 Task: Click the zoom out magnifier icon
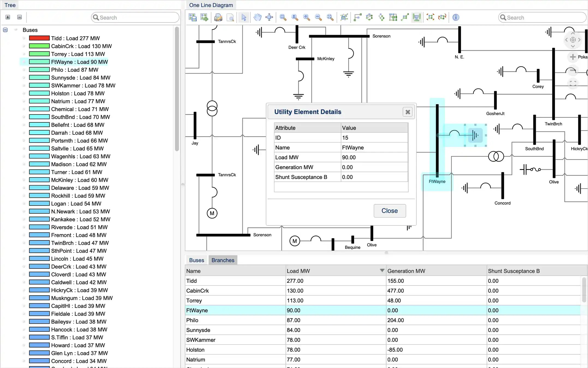click(318, 17)
